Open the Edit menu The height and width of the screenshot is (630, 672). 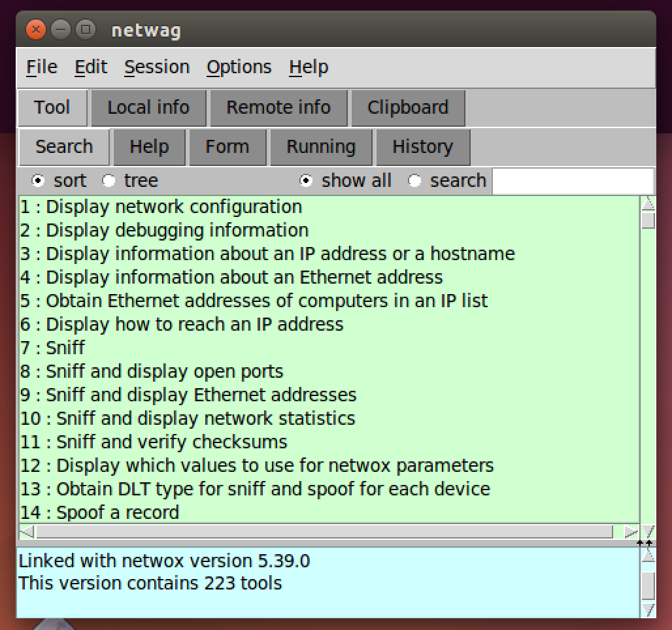(x=91, y=67)
